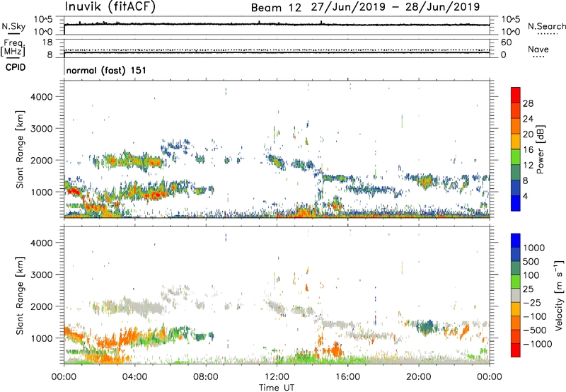Click the 'Inuvik (fitACF)' title text
The height and width of the screenshot is (392, 566).
110,7
